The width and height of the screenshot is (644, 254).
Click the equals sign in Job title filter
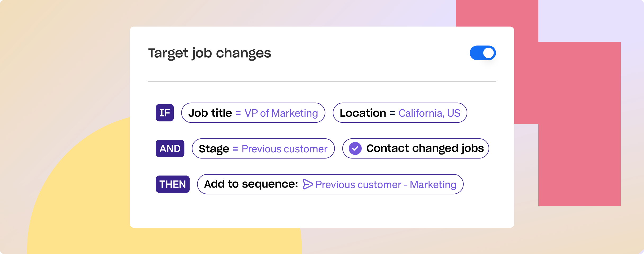click(238, 113)
